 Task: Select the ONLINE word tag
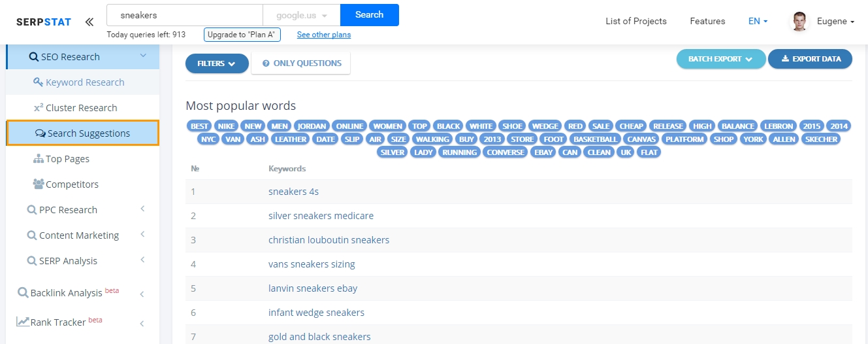tap(349, 126)
